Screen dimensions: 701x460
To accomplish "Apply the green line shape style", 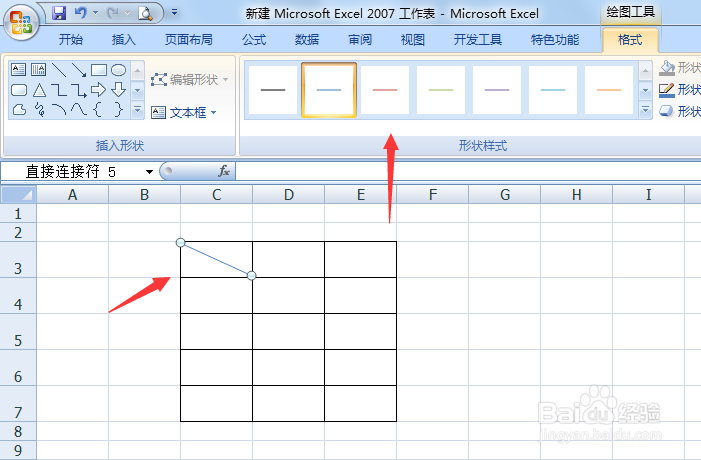I will coord(441,90).
